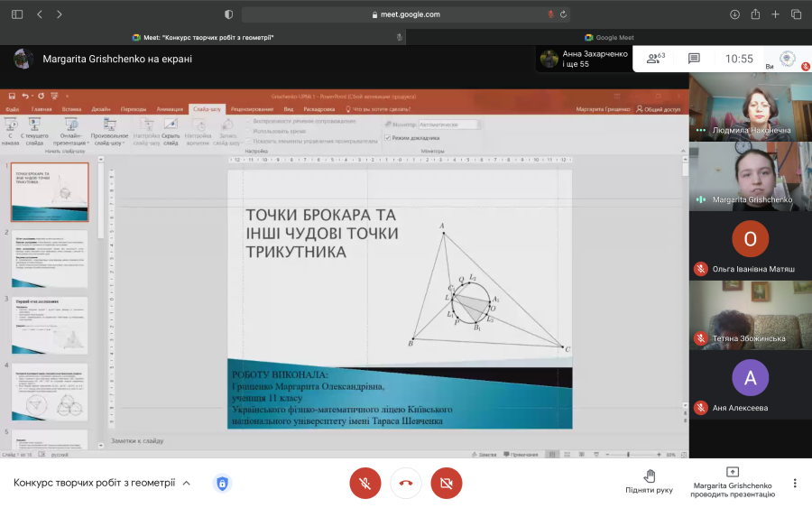
Task: Start slideshow with С начала
Action: tap(10, 132)
